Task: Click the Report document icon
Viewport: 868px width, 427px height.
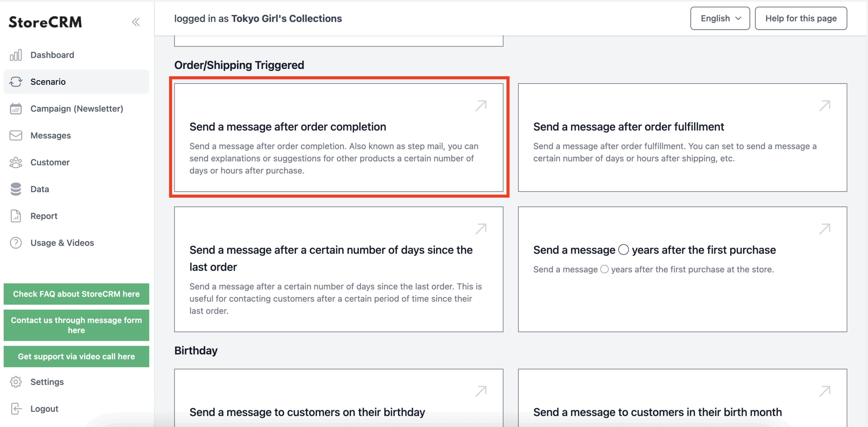Action: coord(16,216)
